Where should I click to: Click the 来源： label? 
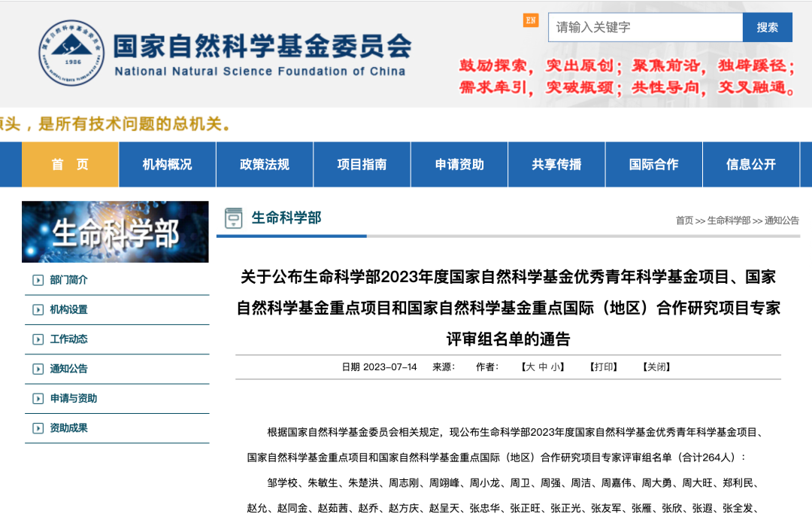[x=444, y=367]
